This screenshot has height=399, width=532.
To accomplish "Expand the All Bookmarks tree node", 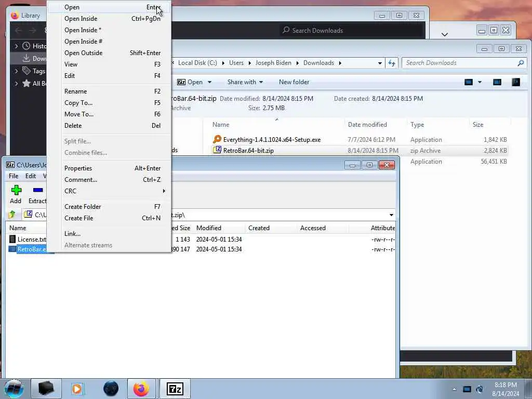I will coord(16,84).
